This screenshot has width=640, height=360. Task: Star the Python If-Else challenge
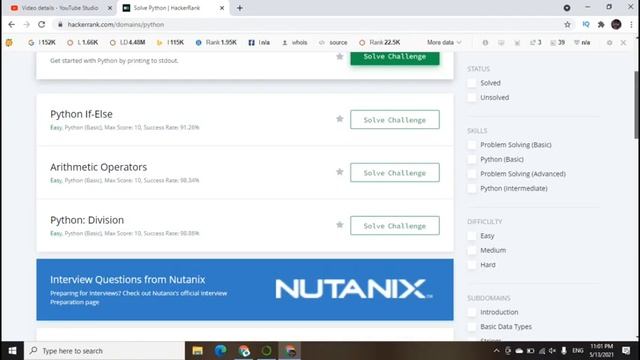point(340,119)
